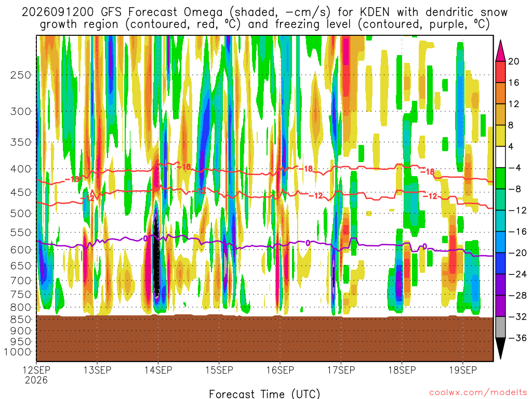Screen dimensions: 532x399
Task: Pick the purple -24 to -28 colorbar segment
Action: (x=500, y=285)
